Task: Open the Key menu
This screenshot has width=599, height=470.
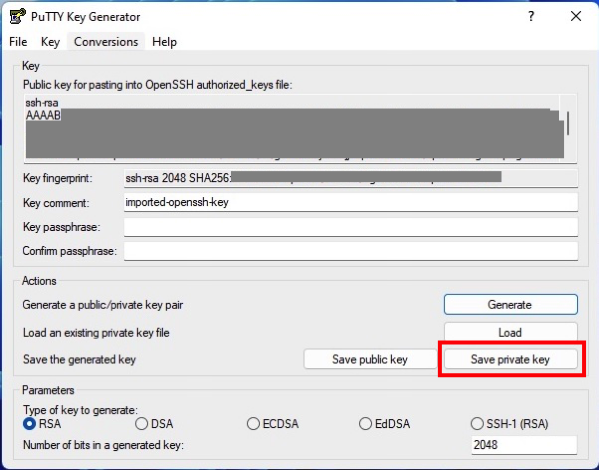Action: click(x=50, y=42)
